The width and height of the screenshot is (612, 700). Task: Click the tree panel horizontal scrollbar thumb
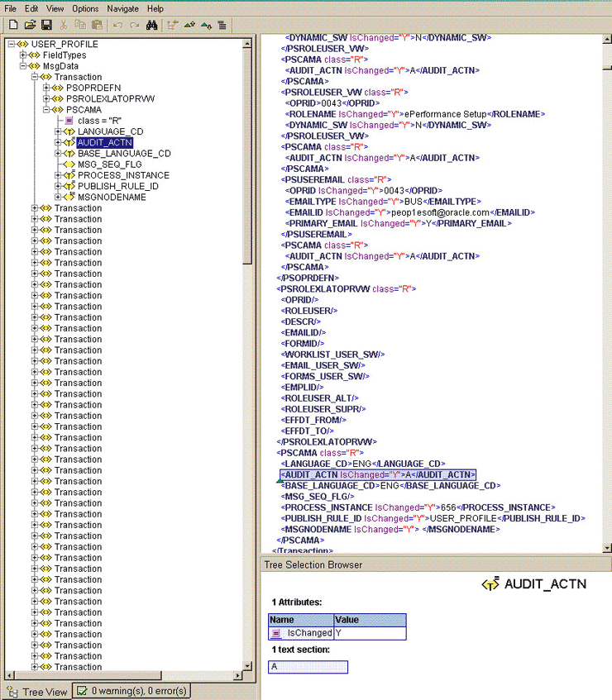[88, 676]
